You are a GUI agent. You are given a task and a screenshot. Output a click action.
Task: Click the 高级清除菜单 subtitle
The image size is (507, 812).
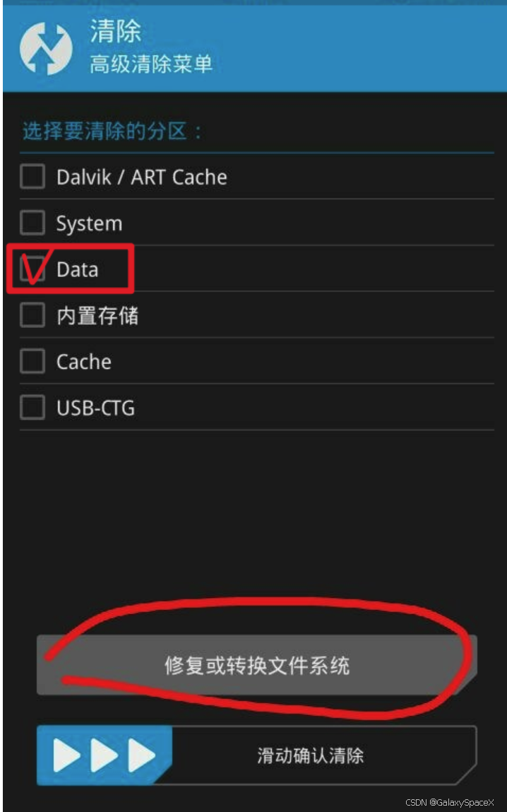[151, 64]
